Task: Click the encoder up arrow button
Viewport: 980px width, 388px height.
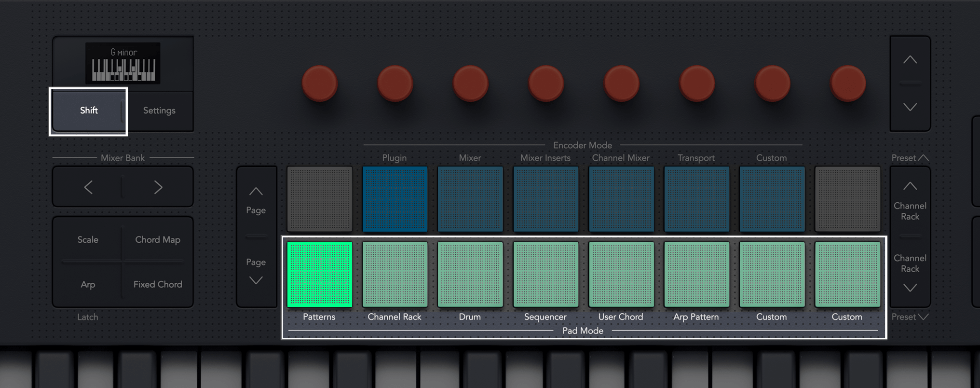Action: coord(910,60)
